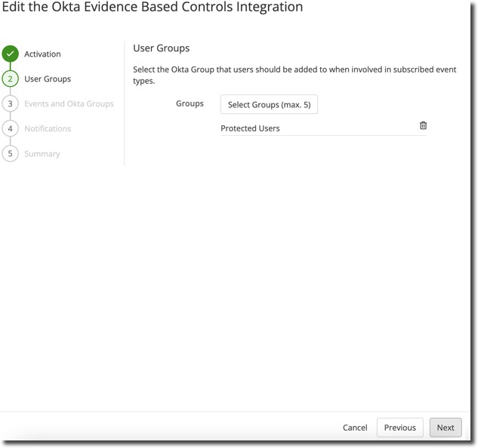The height and width of the screenshot is (448, 478).
Task: Delete the Protected Users group via trash icon
Action: (423, 125)
